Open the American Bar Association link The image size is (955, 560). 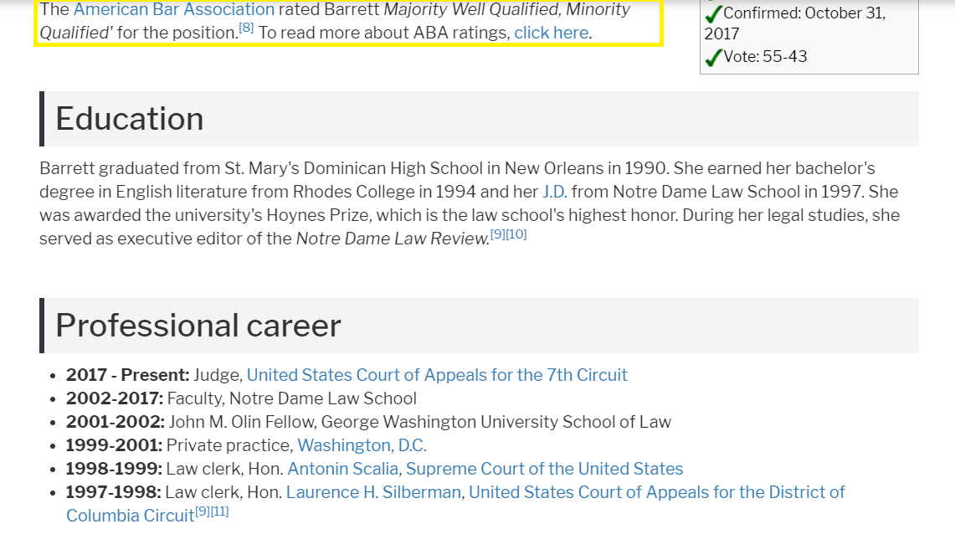174,10
